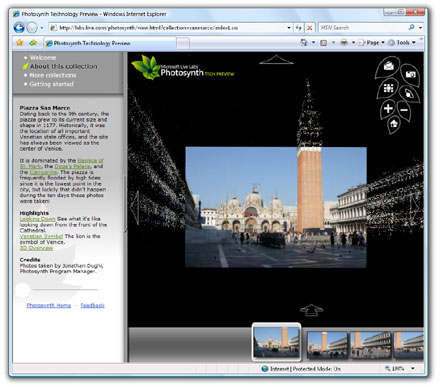Click the Print toolbar icon
This screenshot has height=387, width=440.
(344, 43)
